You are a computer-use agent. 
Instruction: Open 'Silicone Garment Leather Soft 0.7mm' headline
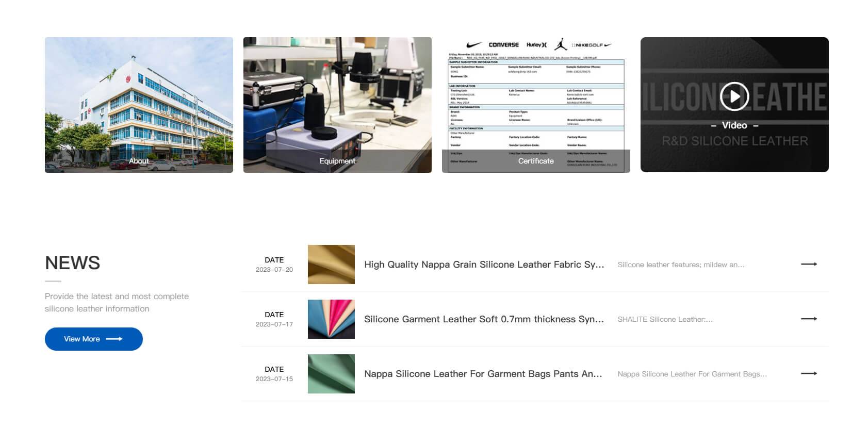[484, 319]
